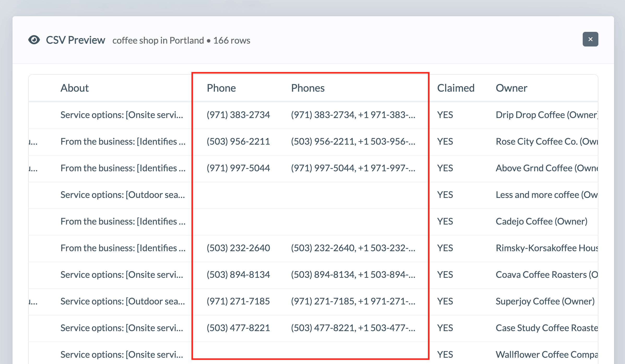Select owner cell Rimsky-Korsakoffee House
The image size is (625, 364).
(547, 248)
